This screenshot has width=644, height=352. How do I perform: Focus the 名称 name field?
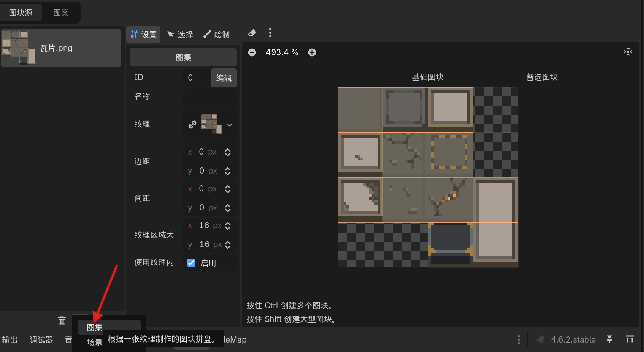click(x=210, y=97)
